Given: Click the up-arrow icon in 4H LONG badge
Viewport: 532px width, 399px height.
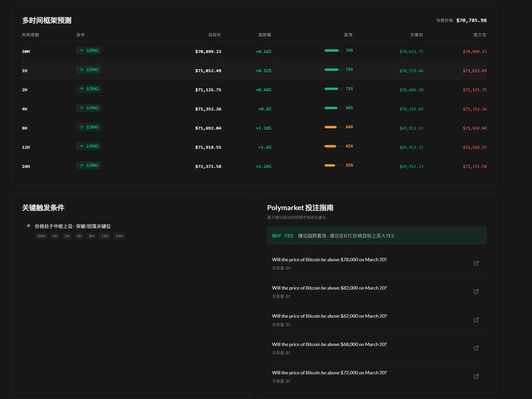Looking at the screenshot, I should pos(82,108).
